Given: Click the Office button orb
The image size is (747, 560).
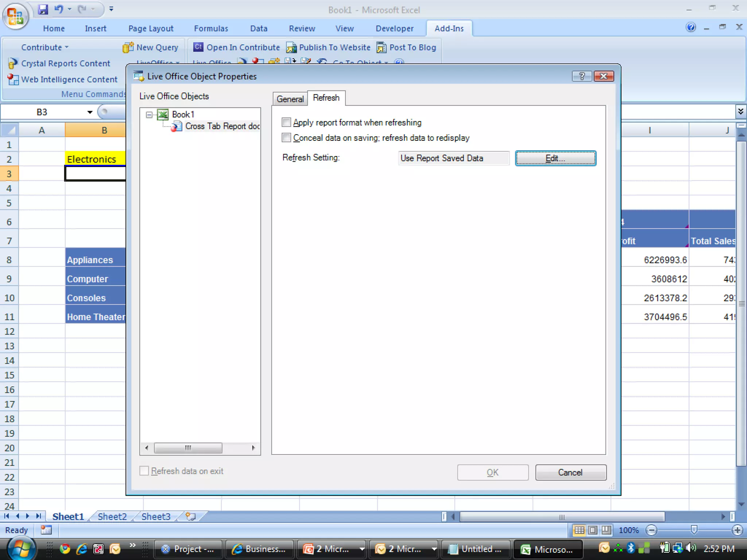Looking at the screenshot, I should [15, 16].
